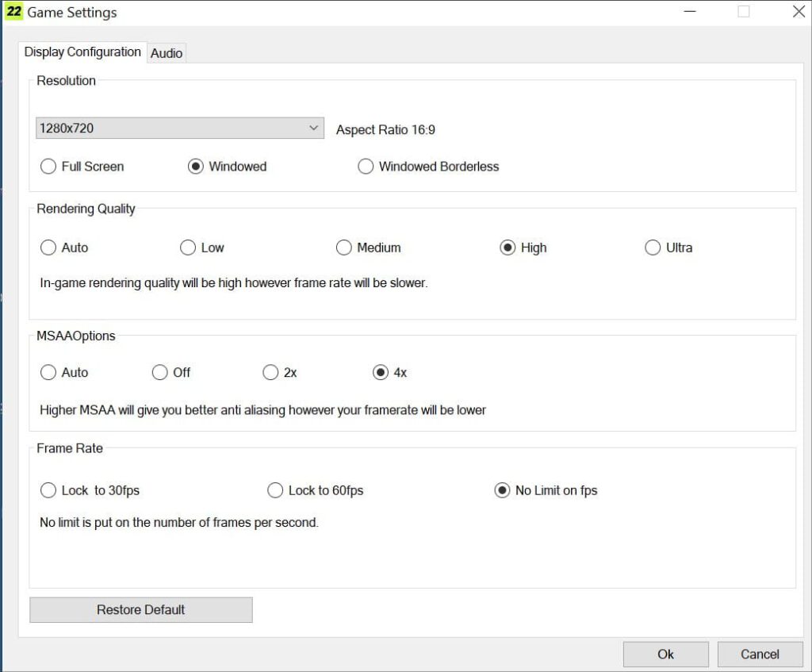The height and width of the screenshot is (672, 812).
Task: Pick Medium rendering quality
Action: point(344,248)
